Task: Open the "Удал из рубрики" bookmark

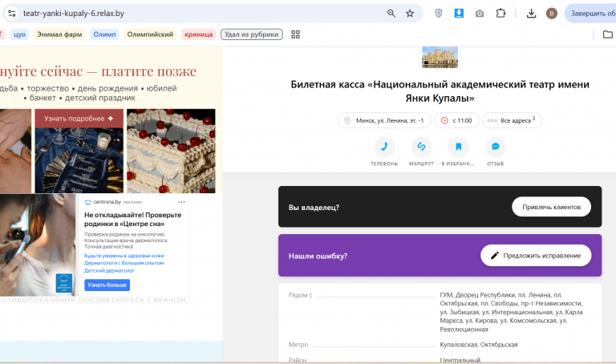Action: [251, 34]
